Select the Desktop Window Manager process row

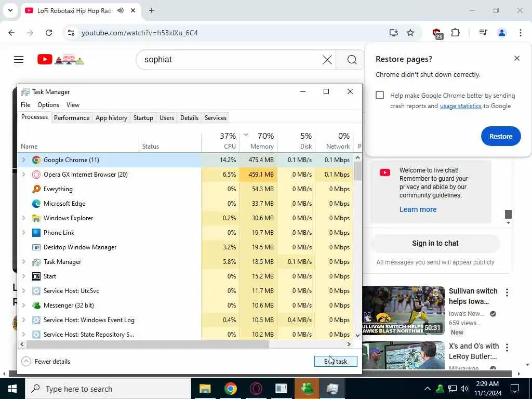185,247
